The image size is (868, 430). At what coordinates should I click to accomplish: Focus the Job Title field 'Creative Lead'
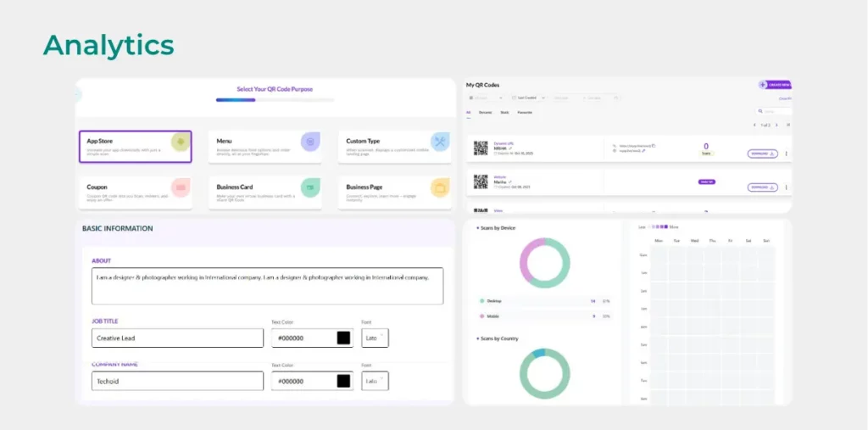[x=177, y=338]
